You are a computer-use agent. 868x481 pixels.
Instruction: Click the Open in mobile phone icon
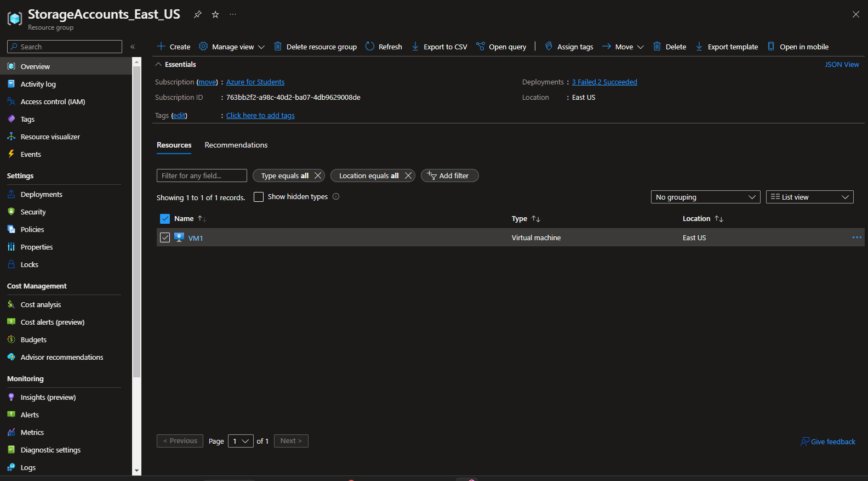click(771, 47)
